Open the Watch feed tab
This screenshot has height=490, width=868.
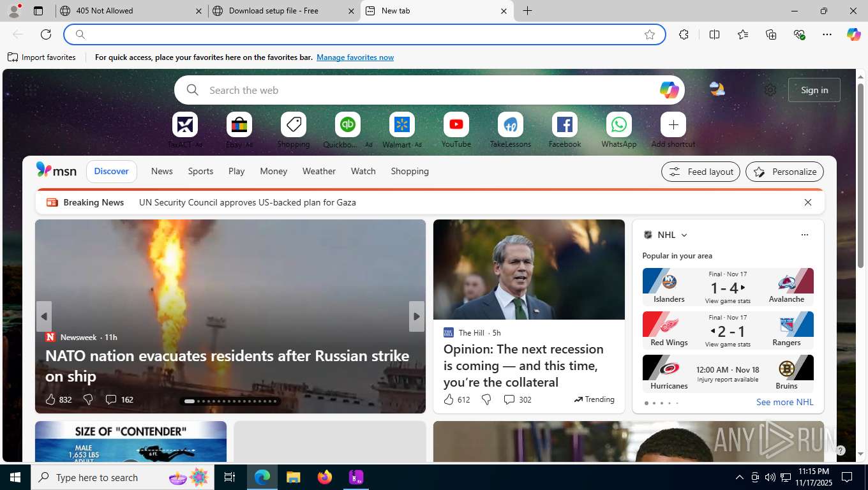click(363, 171)
